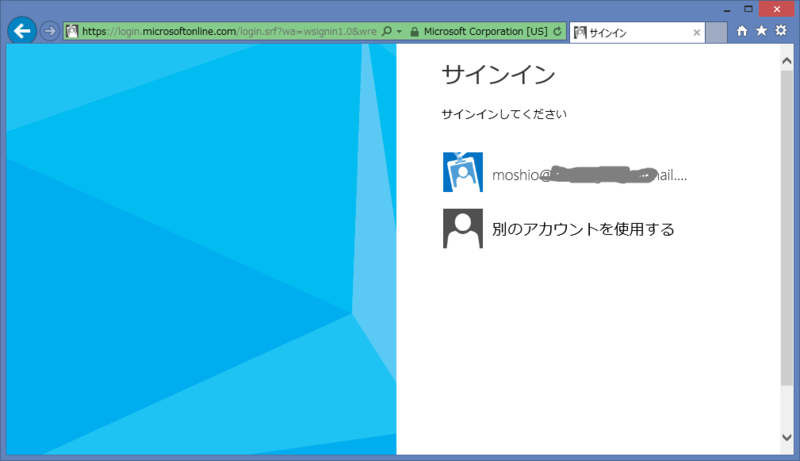
Task: Click the login.microsoftonline.com URL field
Action: pyautogui.click(x=229, y=32)
